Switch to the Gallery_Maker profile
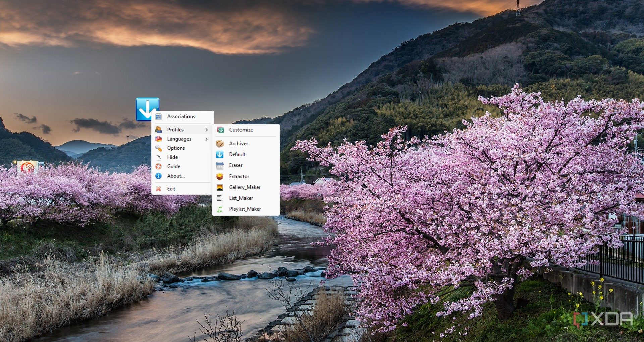 click(x=246, y=187)
